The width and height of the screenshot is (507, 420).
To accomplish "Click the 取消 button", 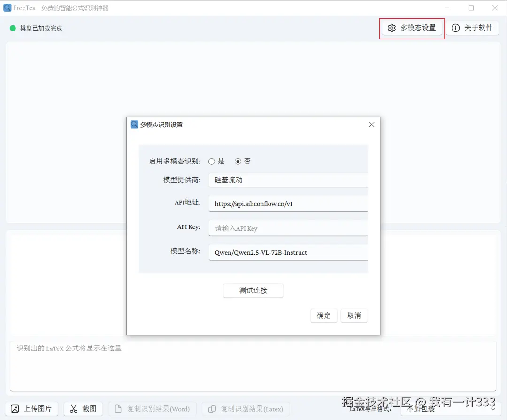I will click(354, 315).
